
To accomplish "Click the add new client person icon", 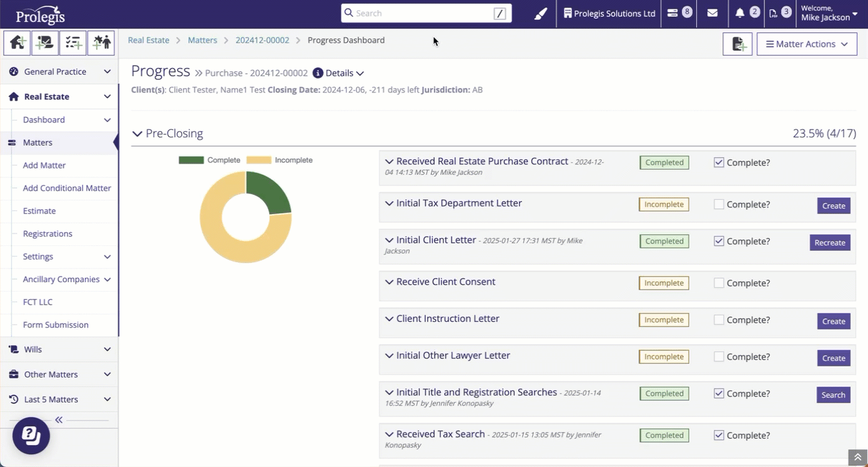I will coord(101,42).
